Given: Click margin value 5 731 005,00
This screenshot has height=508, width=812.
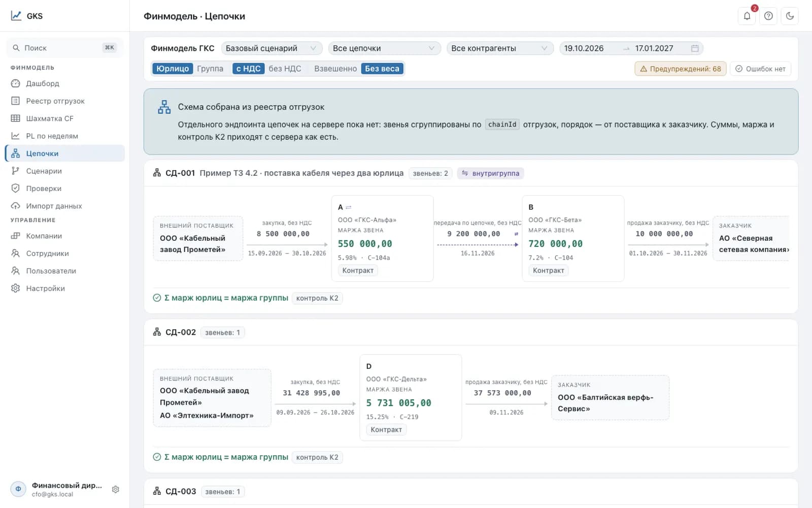Looking at the screenshot, I should point(399,403).
